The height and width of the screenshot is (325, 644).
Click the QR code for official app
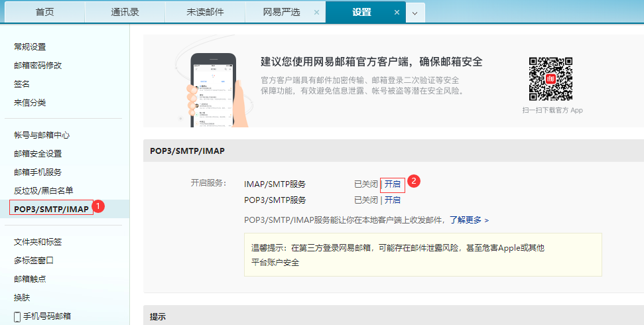(x=550, y=79)
